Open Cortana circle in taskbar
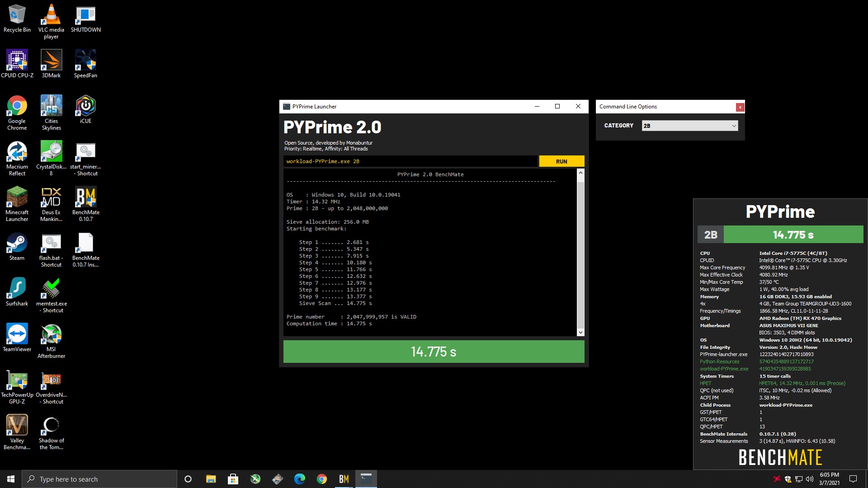The height and width of the screenshot is (488, 868). coord(188,479)
